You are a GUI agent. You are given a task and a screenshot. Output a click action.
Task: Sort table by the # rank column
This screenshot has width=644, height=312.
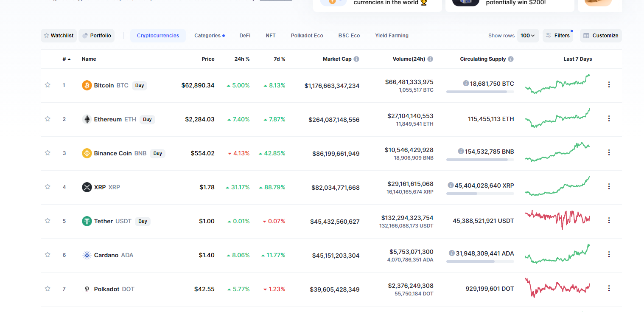point(67,59)
